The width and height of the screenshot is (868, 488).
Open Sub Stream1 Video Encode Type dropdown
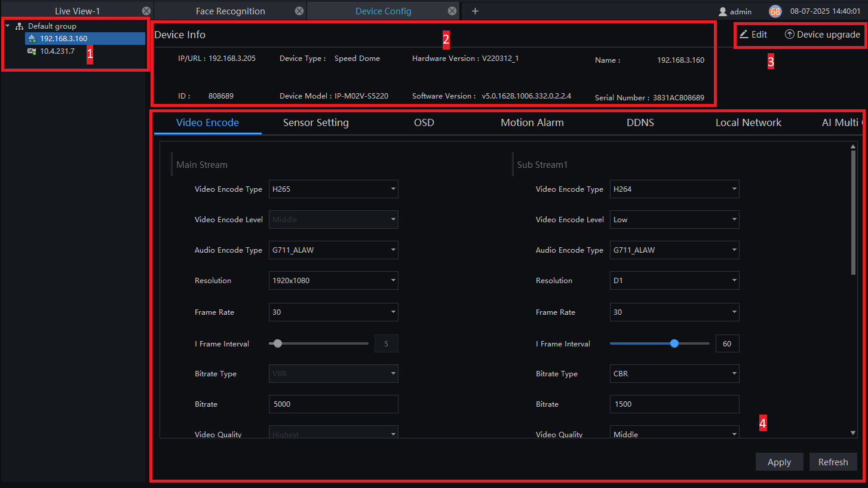coord(674,189)
